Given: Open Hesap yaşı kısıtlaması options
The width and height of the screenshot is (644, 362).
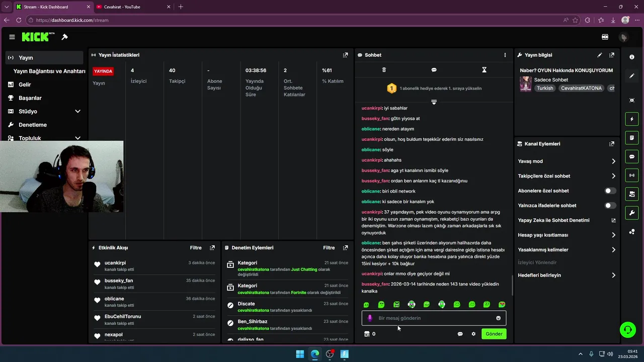Looking at the screenshot, I should pos(567,235).
